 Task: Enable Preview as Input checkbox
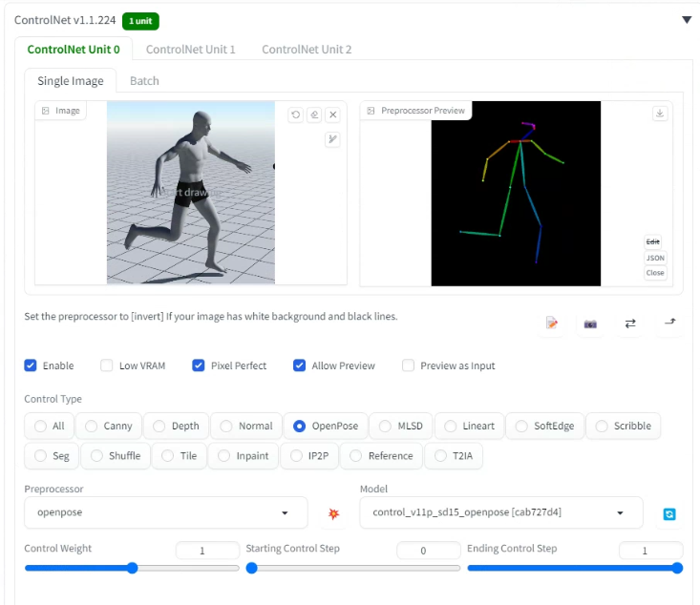[x=408, y=365]
